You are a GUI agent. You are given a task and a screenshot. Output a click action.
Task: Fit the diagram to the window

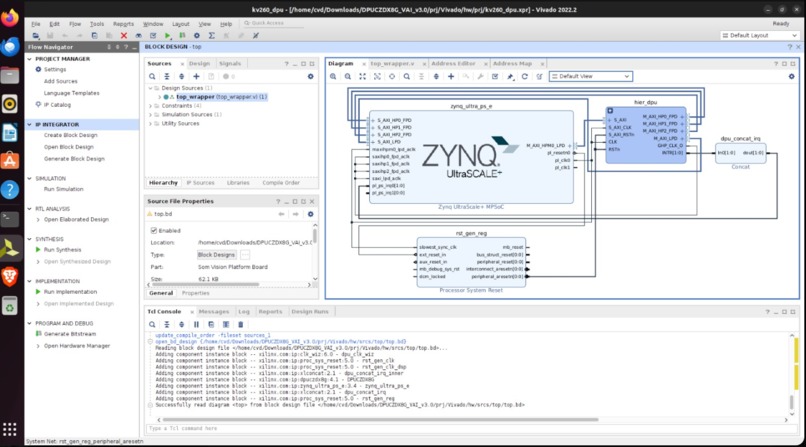coord(362,77)
